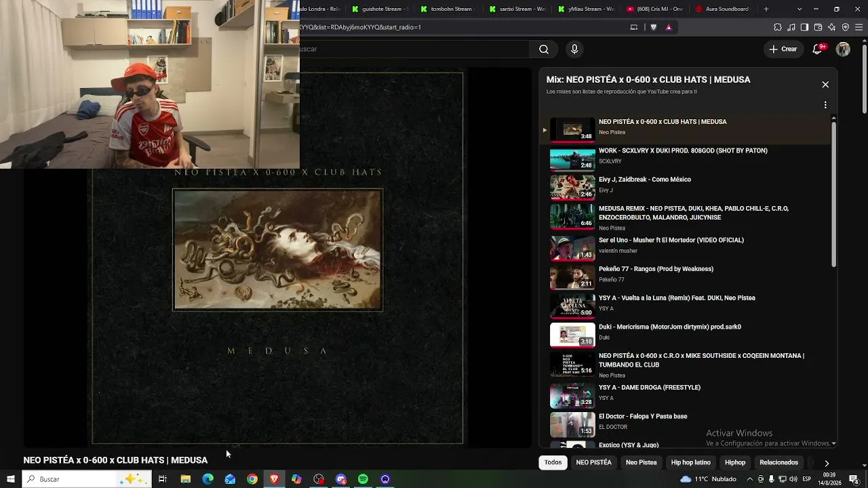Image resolution: width=868 pixels, height=488 pixels.
Task: Open Microsoft Copilot from the taskbar
Action: click(x=296, y=479)
